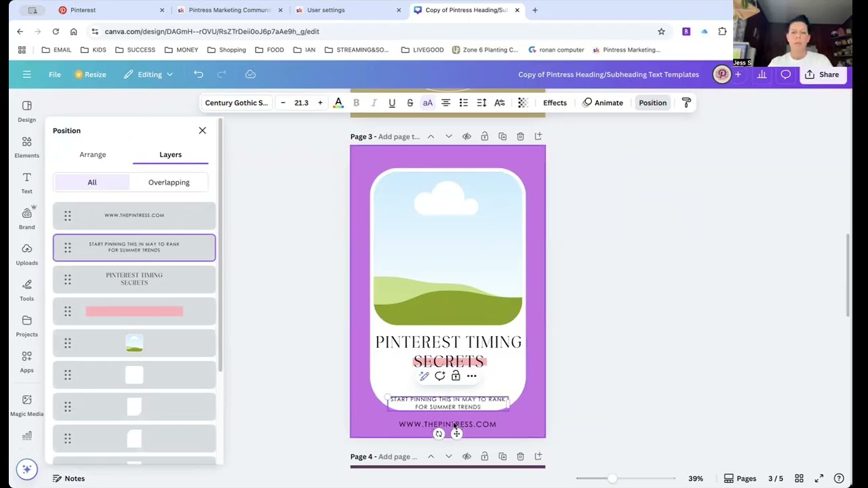Screen dimensions: 868x488
Task: Add a collaborator with plus icon
Action: click(738, 75)
